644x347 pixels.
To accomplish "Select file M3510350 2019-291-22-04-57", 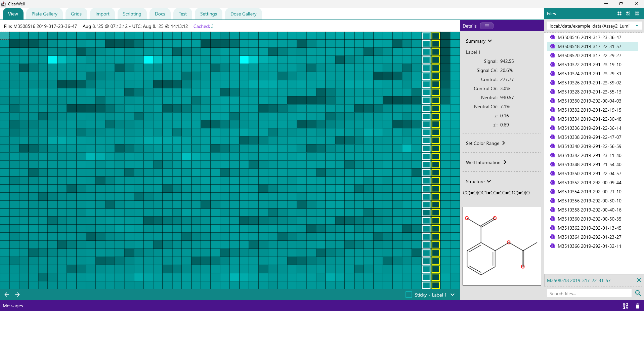I will 593,173.
